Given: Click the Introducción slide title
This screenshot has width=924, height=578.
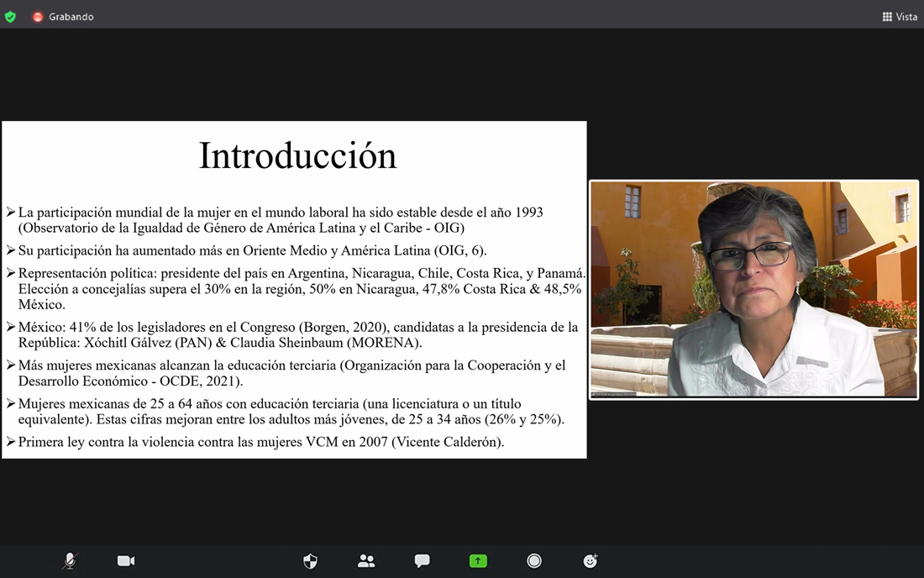Looking at the screenshot, I should [297, 156].
